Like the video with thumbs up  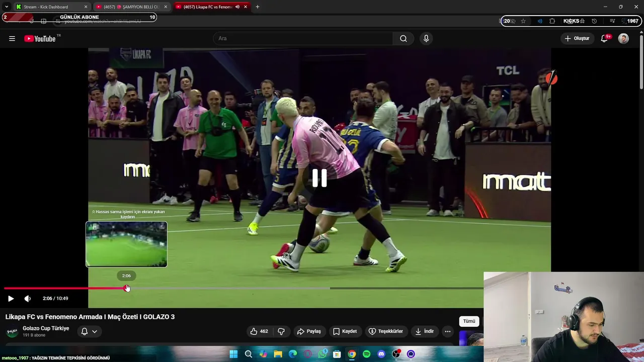(259, 331)
